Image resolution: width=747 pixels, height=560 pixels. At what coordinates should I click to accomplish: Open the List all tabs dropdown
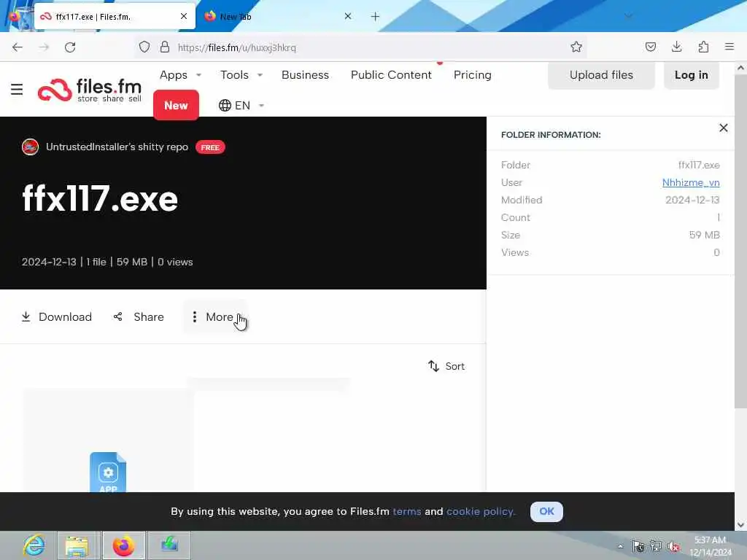coord(628,17)
